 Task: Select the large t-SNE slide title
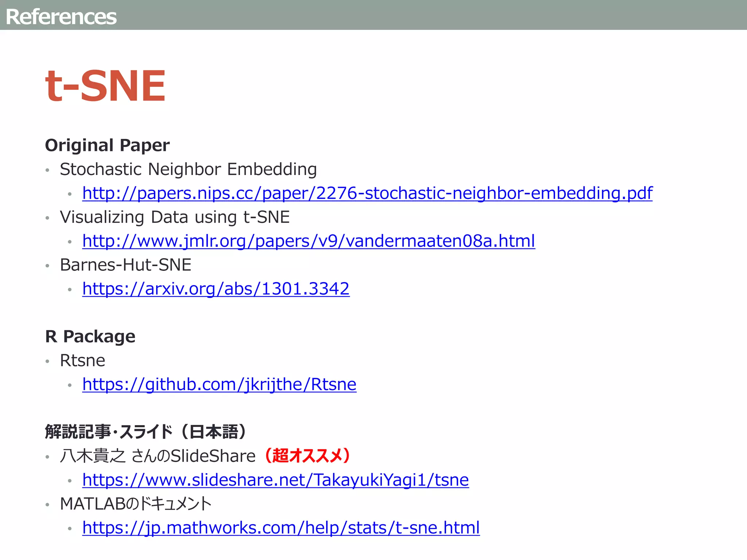tap(105, 86)
